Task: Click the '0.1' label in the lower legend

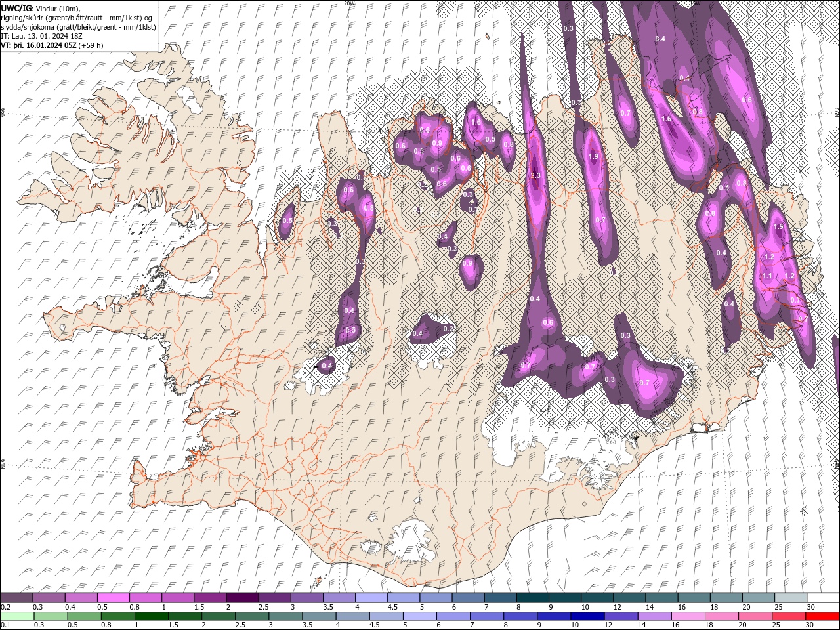Action: [5, 625]
